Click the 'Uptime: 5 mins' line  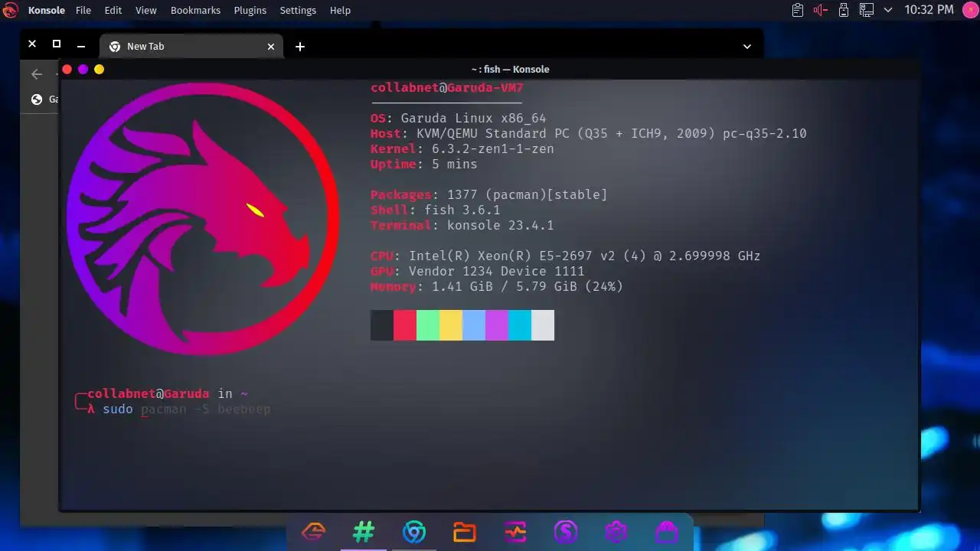[424, 164]
